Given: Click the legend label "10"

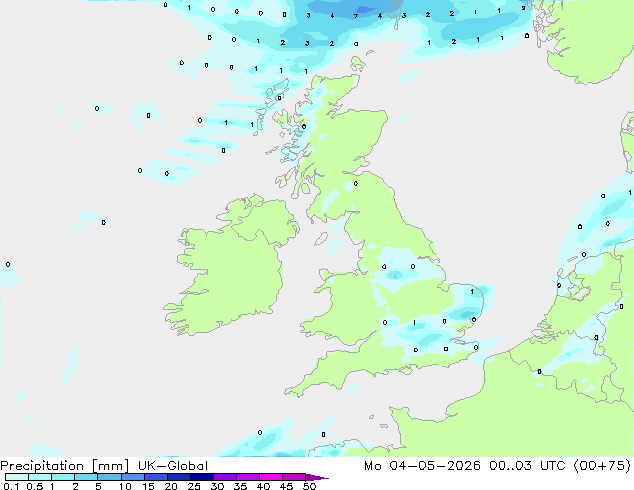Looking at the screenshot, I should [125, 486].
